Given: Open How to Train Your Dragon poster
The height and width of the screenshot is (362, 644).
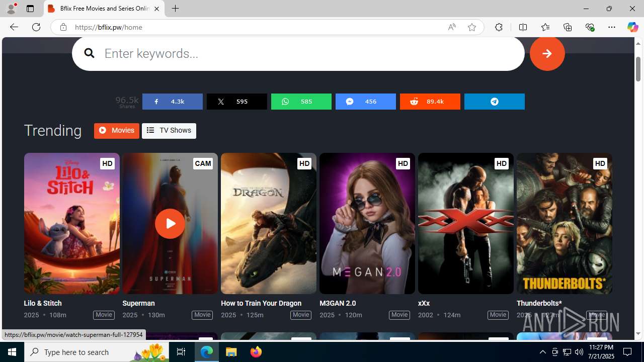Looking at the screenshot, I should tap(269, 224).
